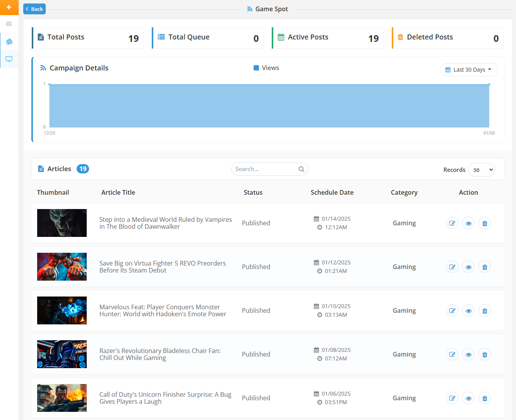This screenshot has width=516, height=420.
Task: Edit the Razer Bladeless Chair Fan article
Action: click(452, 354)
